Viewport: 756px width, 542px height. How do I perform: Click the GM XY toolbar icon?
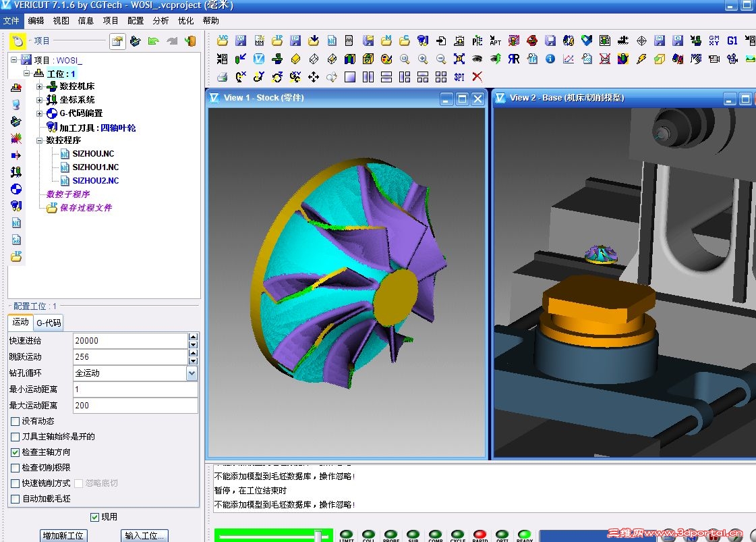(x=714, y=40)
